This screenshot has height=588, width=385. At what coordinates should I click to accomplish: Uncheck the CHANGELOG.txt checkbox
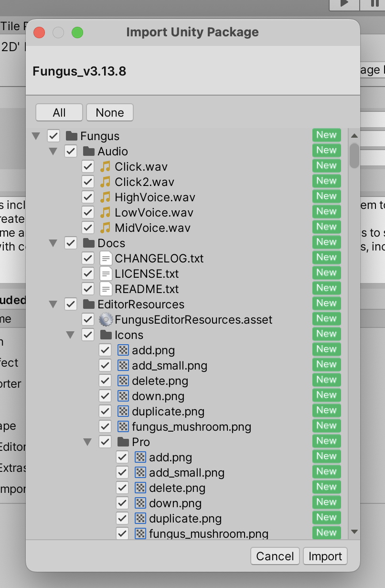(88, 259)
